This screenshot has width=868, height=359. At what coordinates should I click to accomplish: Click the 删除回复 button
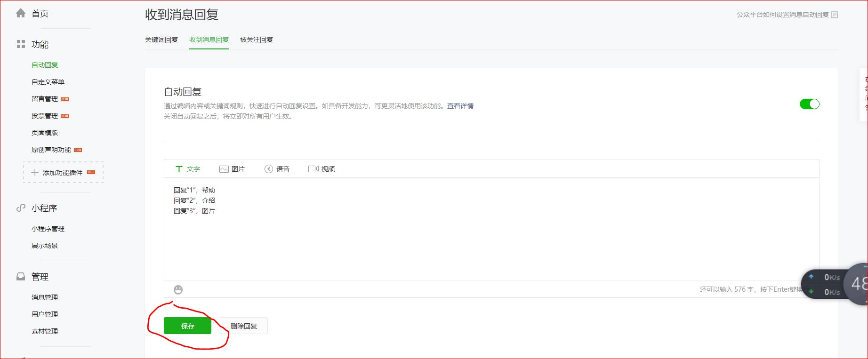point(244,326)
